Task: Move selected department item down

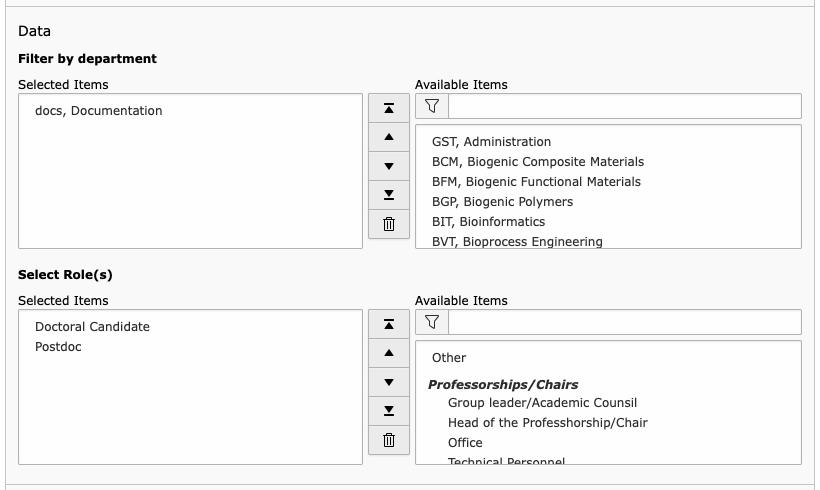Action: click(389, 166)
